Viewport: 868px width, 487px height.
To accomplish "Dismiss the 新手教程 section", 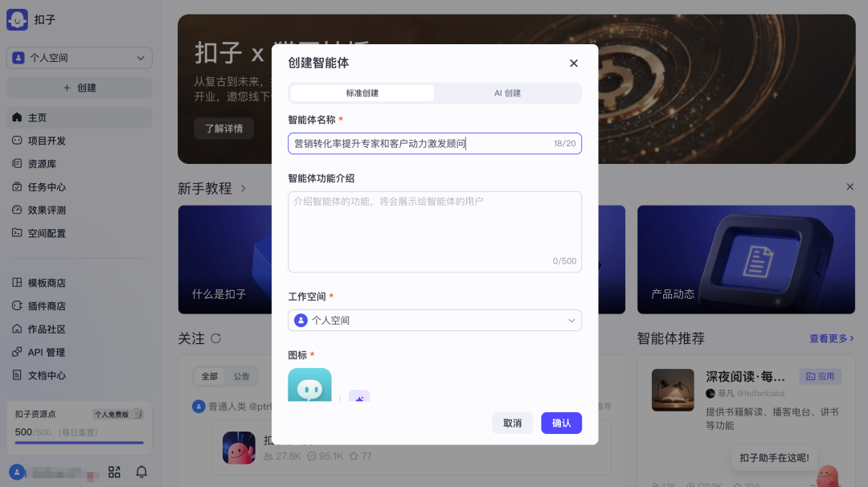I will [x=850, y=187].
